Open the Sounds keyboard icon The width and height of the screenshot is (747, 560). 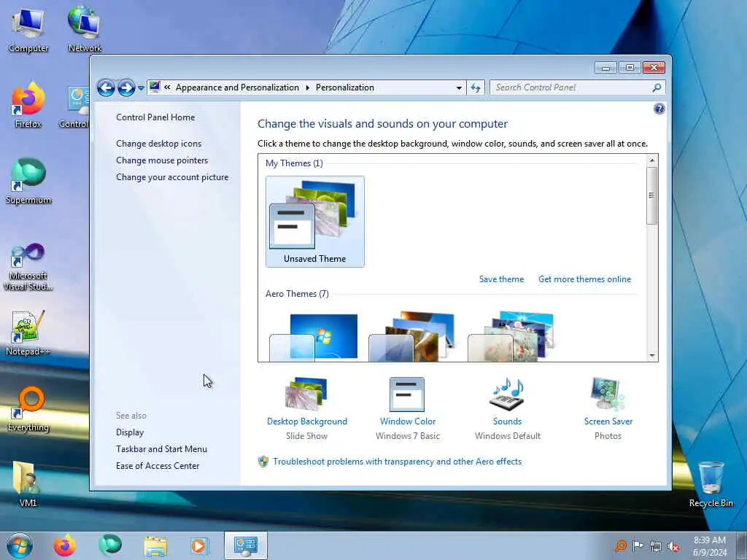coord(507,394)
